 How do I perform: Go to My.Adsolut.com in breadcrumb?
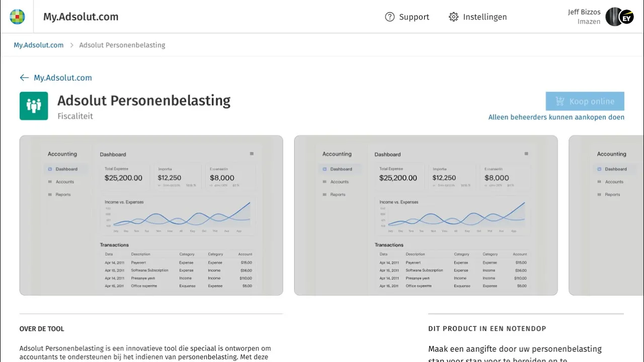tap(39, 45)
